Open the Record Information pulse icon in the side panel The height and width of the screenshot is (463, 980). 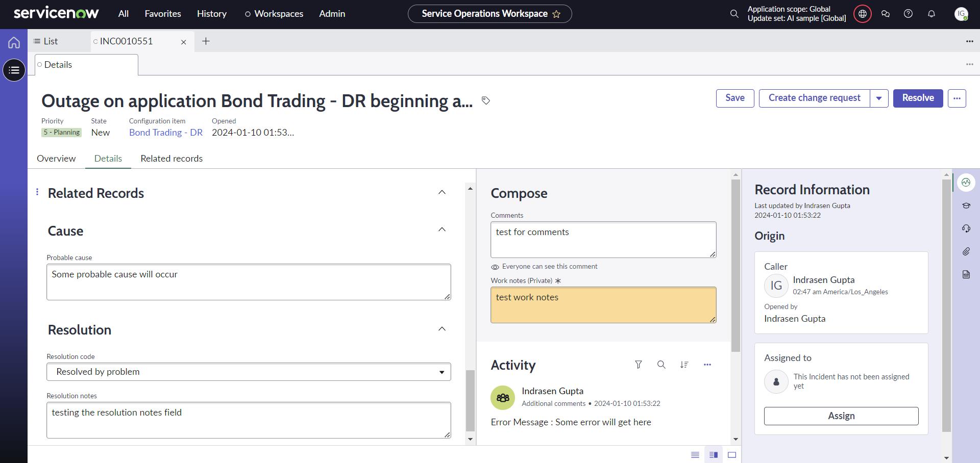point(966,183)
